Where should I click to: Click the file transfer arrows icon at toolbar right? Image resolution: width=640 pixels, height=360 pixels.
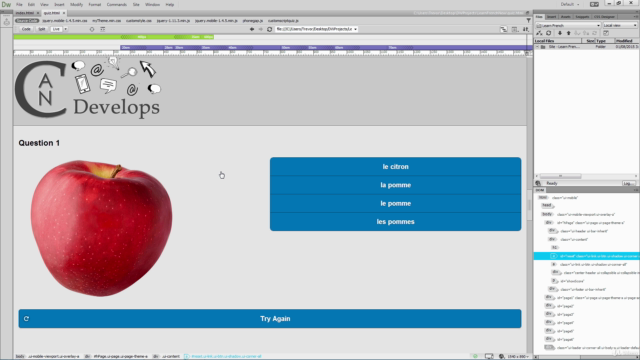click(x=526, y=29)
